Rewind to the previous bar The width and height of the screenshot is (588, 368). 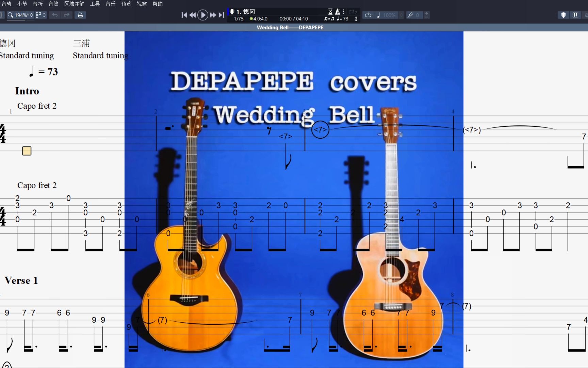[x=193, y=15]
